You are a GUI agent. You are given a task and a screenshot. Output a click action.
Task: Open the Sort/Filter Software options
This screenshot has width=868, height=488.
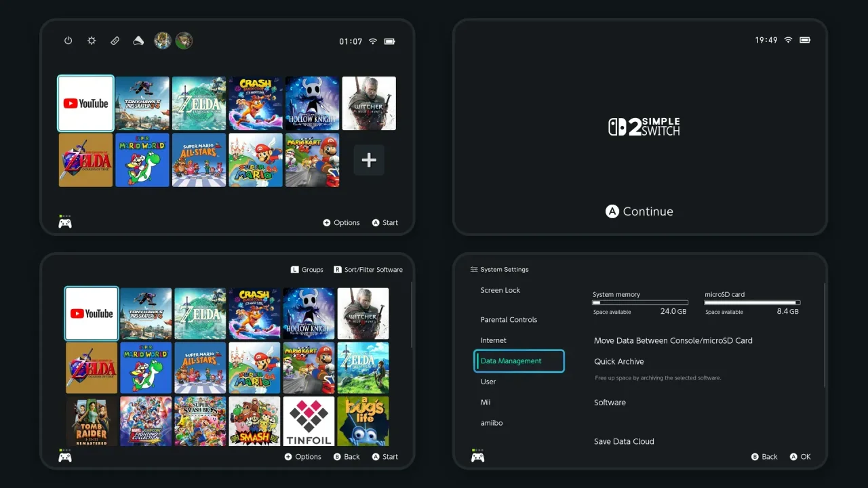point(368,270)
